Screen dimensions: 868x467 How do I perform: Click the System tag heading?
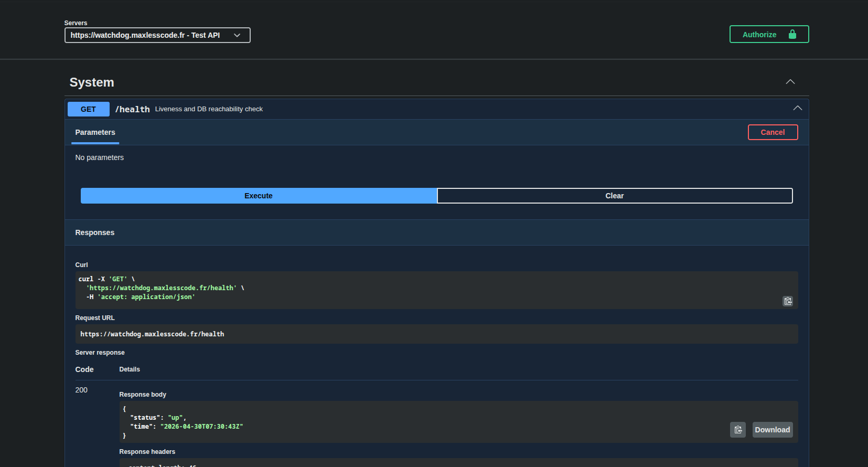coord(92,82)
